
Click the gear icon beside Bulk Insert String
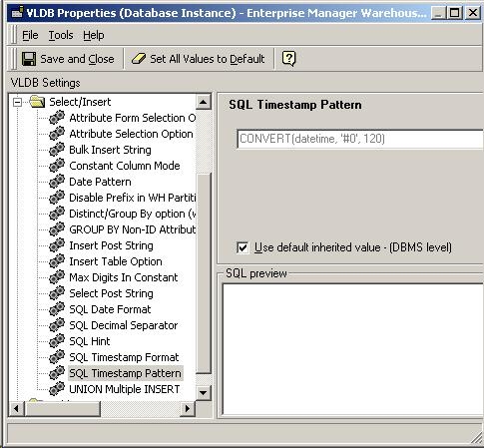(x=57, y=150)
